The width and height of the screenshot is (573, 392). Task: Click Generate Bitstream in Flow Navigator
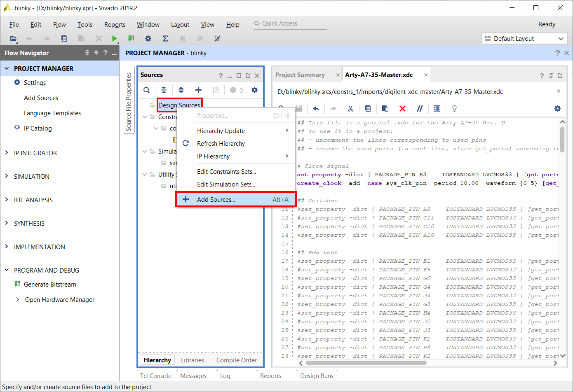click(x=50, y=284)
